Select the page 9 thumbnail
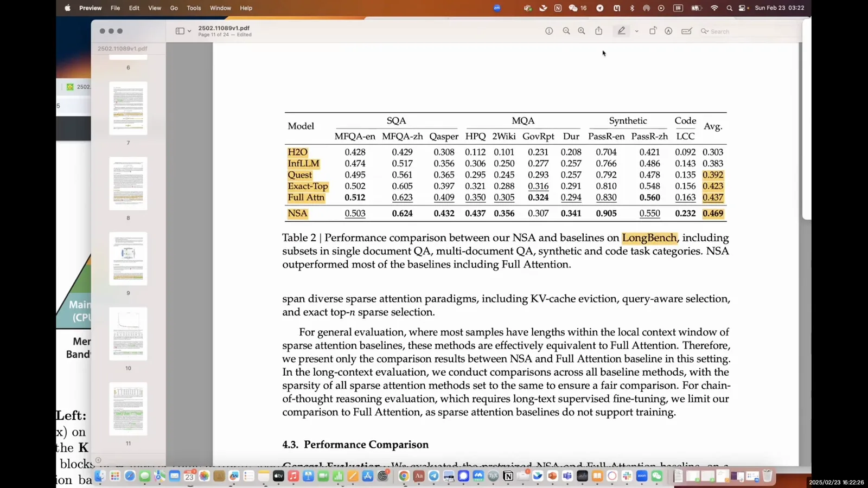 [128, 259]
